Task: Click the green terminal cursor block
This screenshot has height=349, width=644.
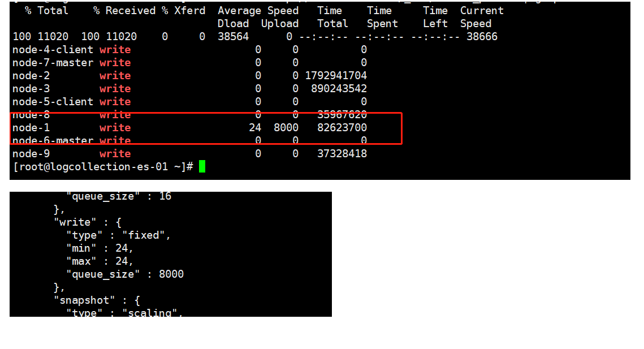Action: pos(202,166)
